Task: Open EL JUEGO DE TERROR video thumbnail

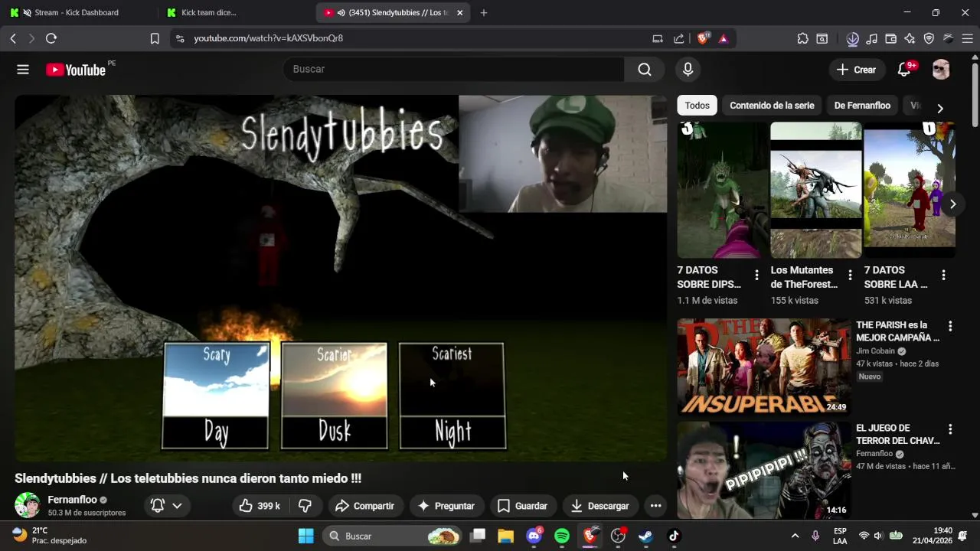Action: [763, 470]
